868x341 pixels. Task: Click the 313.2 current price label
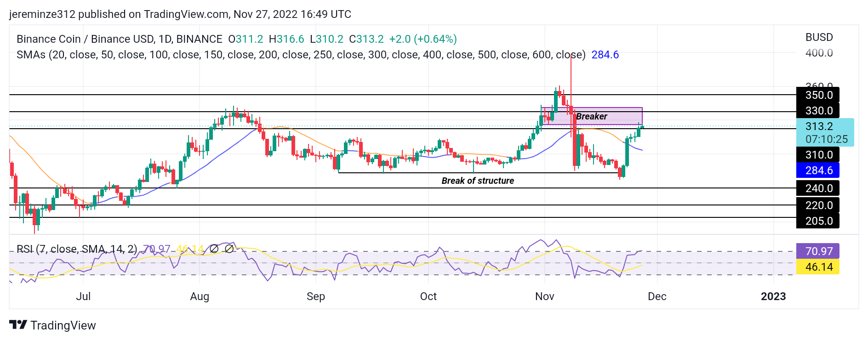tap(819, 126)
